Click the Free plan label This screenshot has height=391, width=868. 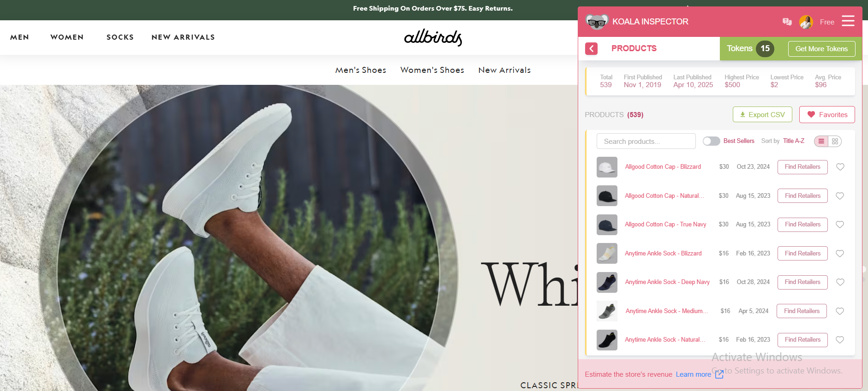pyautogui.click(x=827, y=22)
